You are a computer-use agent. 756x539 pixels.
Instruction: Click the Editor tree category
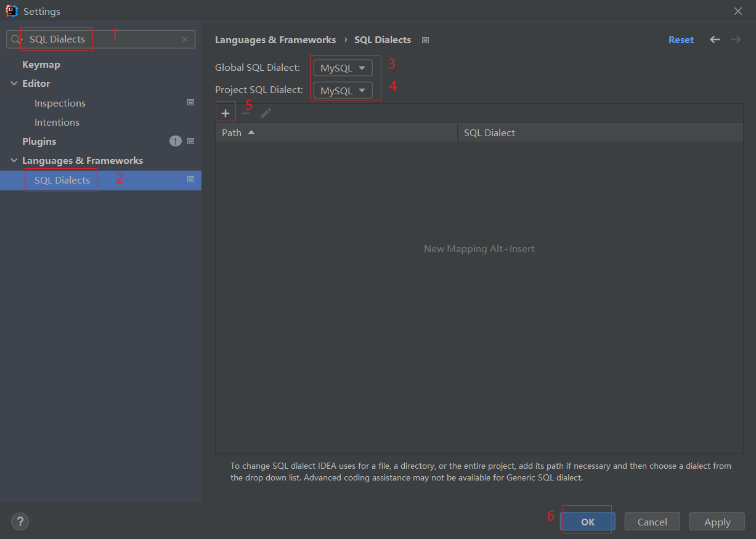tap(36, 83)
